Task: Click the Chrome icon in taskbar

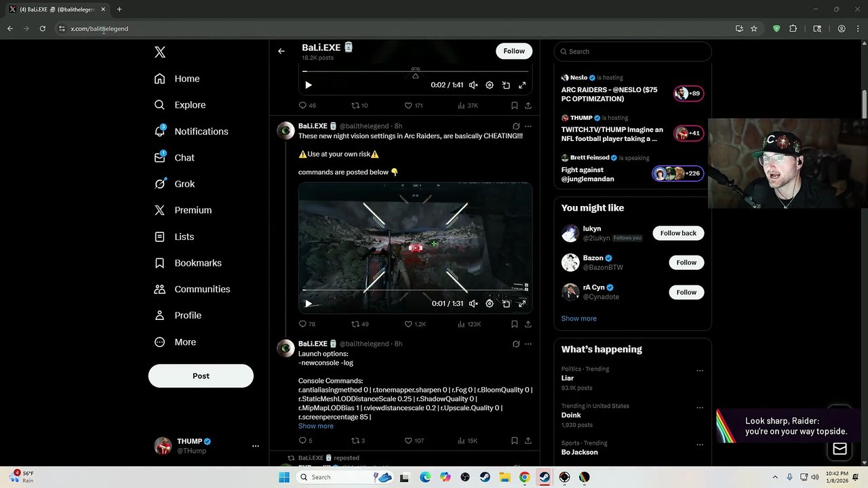Action: click(524, 477)
